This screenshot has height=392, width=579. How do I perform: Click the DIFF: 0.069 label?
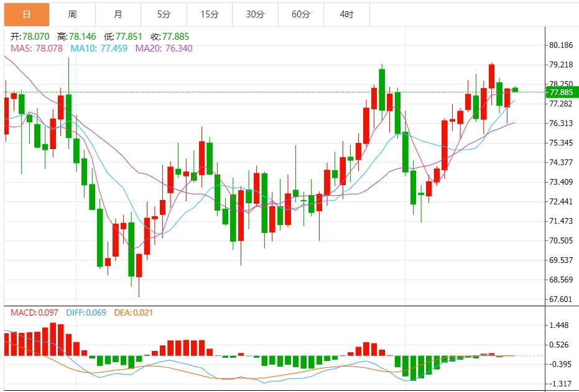86,312
